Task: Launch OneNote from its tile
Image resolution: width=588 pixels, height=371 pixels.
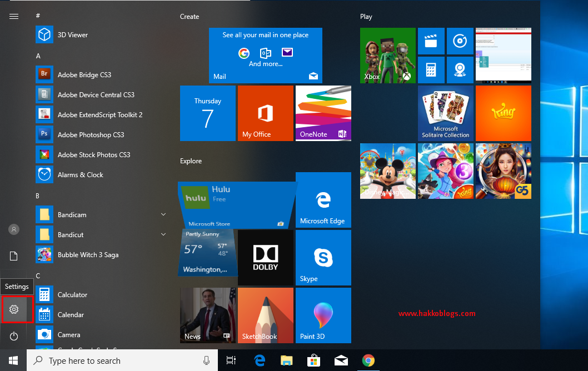Action: 323,113
